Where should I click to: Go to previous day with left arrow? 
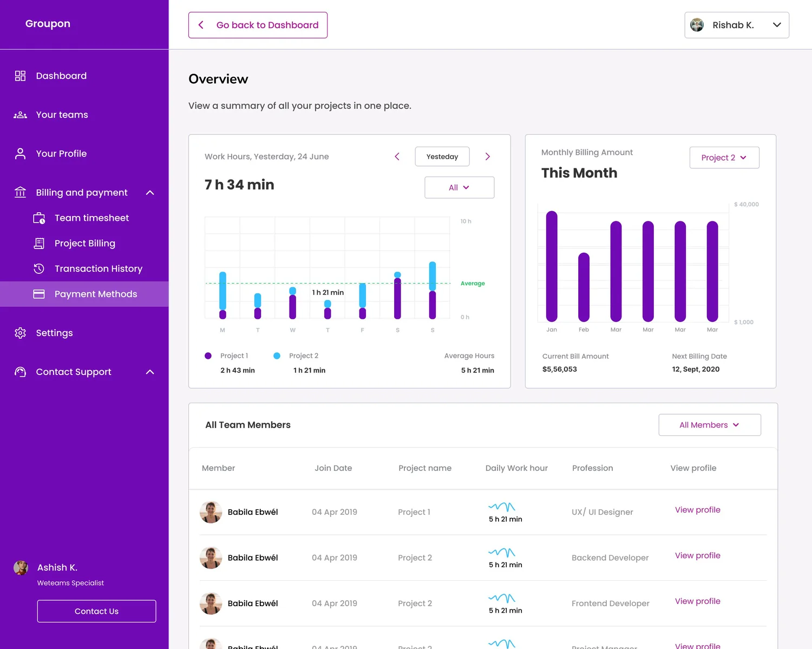pyautogui.click(x=397, y=156)
